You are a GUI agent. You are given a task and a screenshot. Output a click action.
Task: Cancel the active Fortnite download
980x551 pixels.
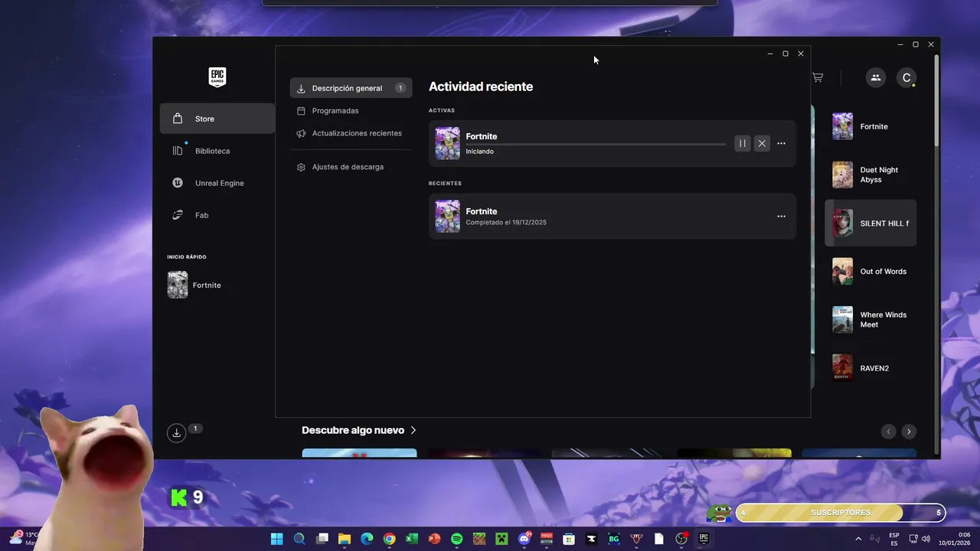(762, 143)
